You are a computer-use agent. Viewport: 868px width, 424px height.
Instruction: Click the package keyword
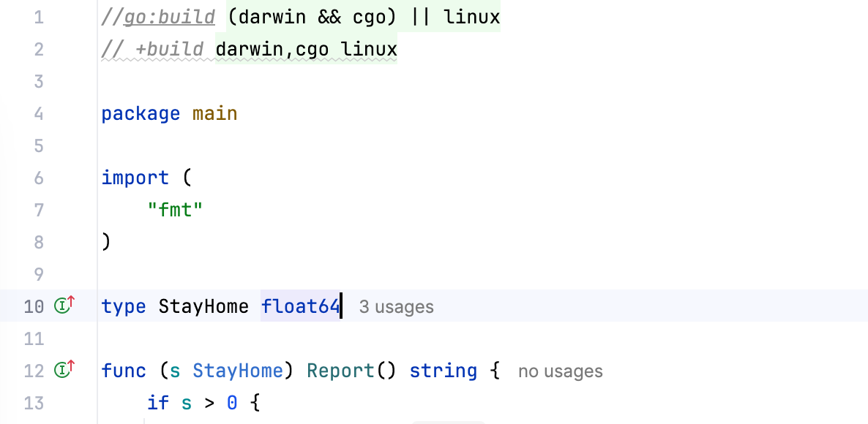141,113
